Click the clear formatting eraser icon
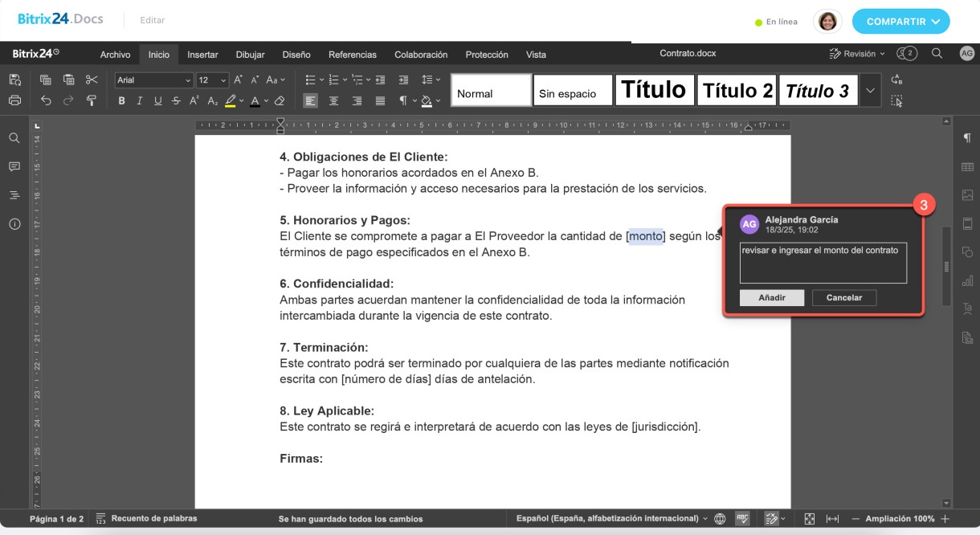The width and height of the screenshot is (980, 535). [x=280, y=101]
